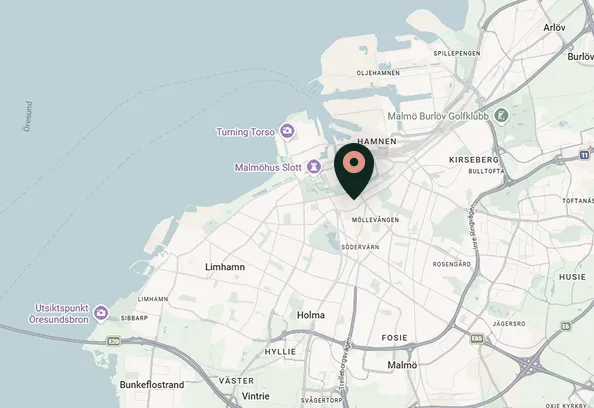Select the Malmöhus Slott castle icon
Screen dimensions: 594x408
[314, 166]
